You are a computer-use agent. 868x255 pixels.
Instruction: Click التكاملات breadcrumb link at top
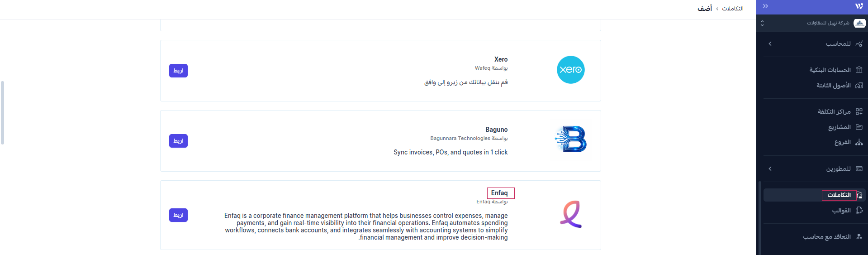[733, 9]
